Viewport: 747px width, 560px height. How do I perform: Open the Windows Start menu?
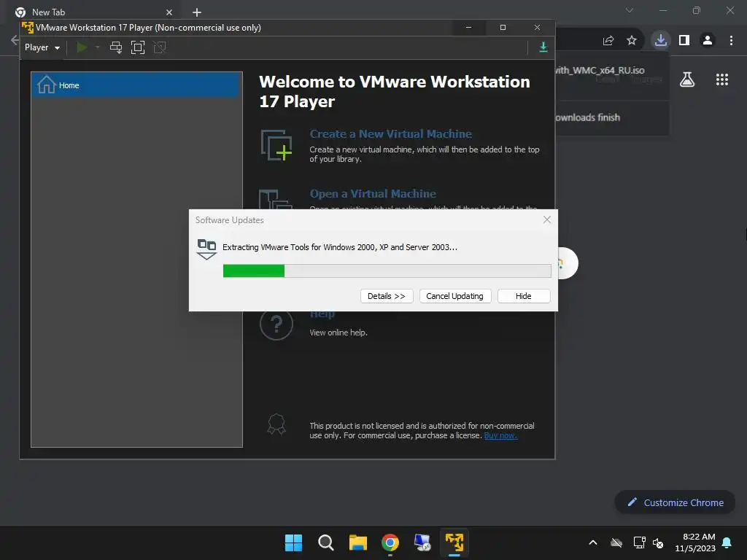293,542
